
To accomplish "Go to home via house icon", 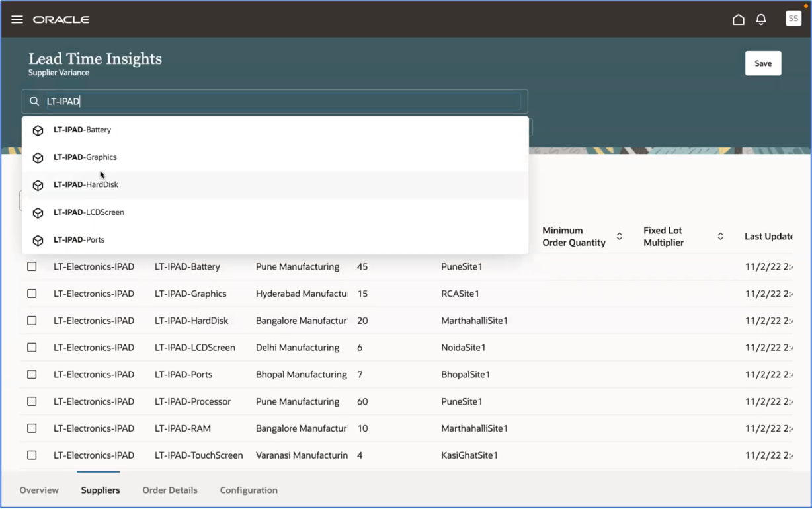I will (739, 19).
